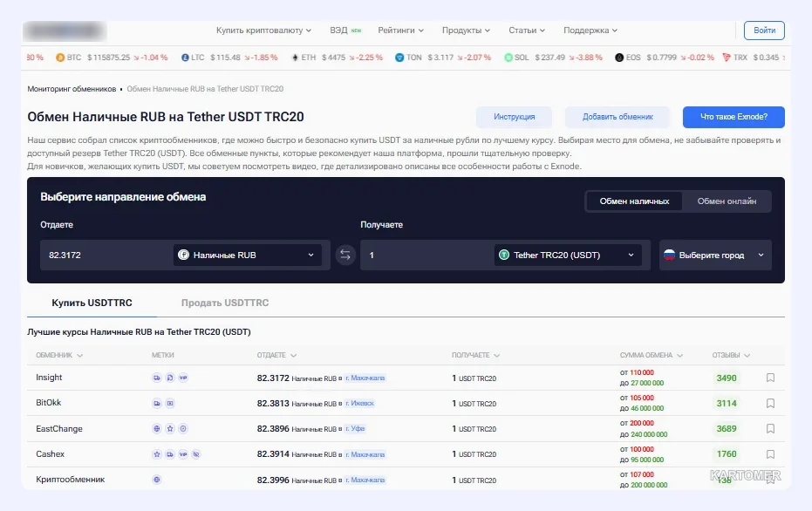The width and height of the screenshot is (812, 511).
Task: Open the Выберите город dropdown
Action: tap(715, 255)
